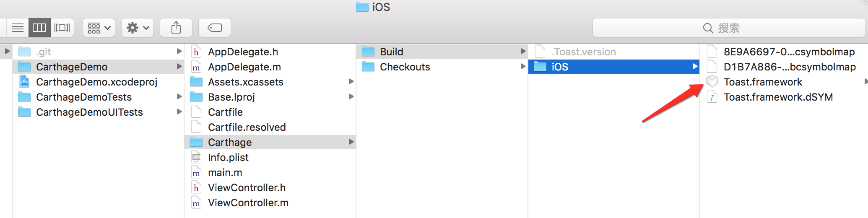This screenshot has width=868, height=218.
Task: Open the Checkouts folder
Action: pos(405,67)
